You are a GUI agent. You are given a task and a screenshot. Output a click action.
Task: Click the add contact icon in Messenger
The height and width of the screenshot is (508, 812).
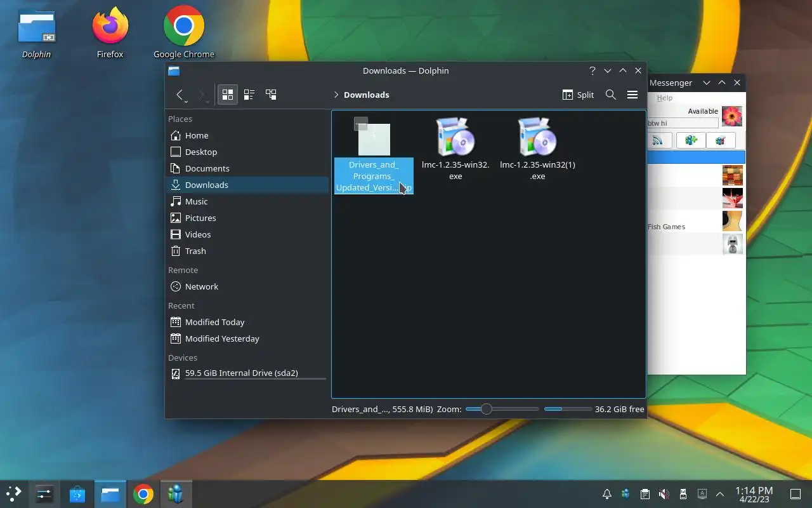pos(691,140)
